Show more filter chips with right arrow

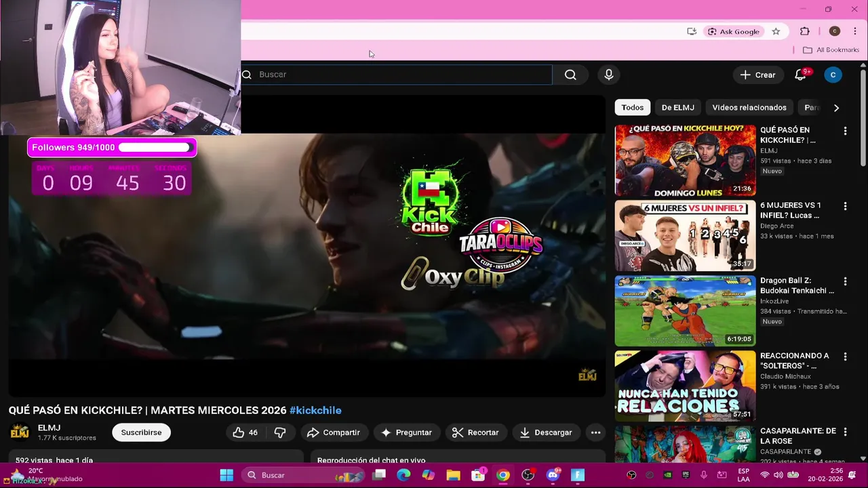pyautogui.click(x=836, y=108)
